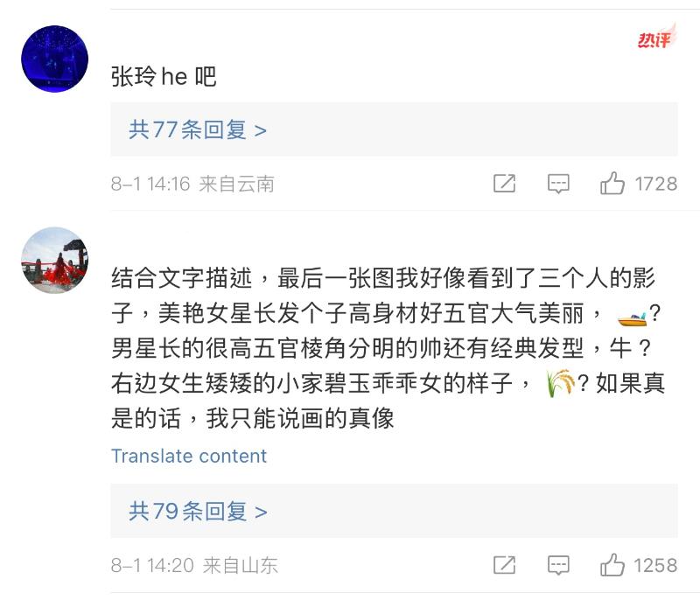Click the Translate content link
Viewport: 700px width, 607px height.
[189, 457]
